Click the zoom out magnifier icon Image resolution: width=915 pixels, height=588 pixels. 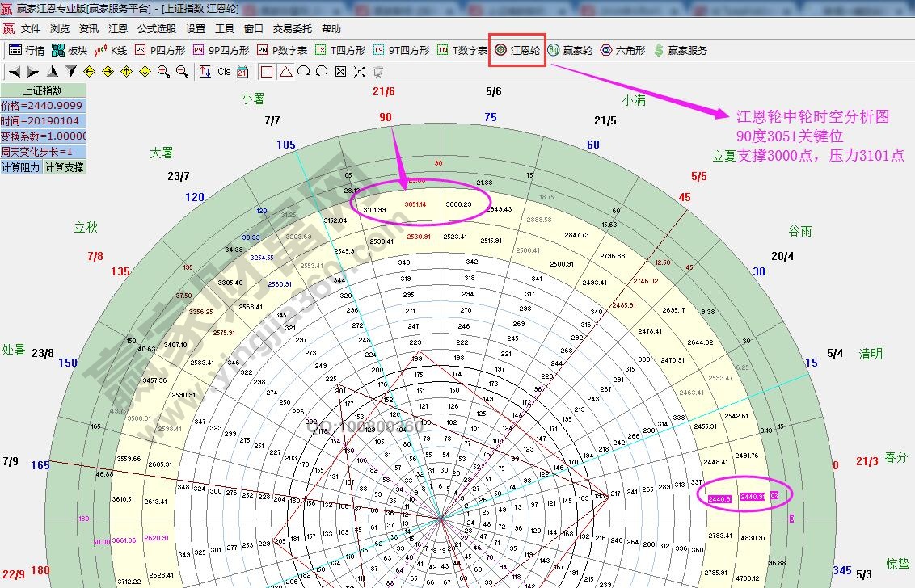(182, 72)
